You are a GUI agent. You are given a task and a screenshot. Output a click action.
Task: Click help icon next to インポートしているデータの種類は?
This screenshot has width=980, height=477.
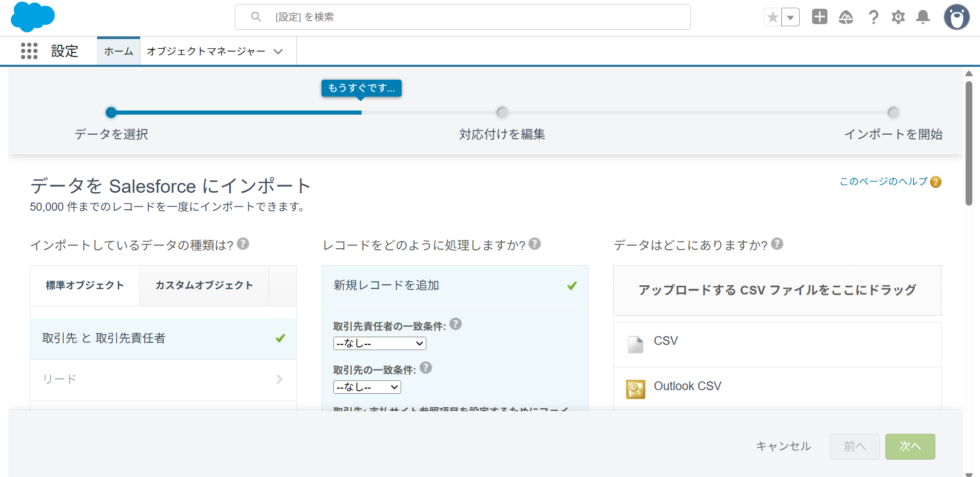tap(243, 244)
